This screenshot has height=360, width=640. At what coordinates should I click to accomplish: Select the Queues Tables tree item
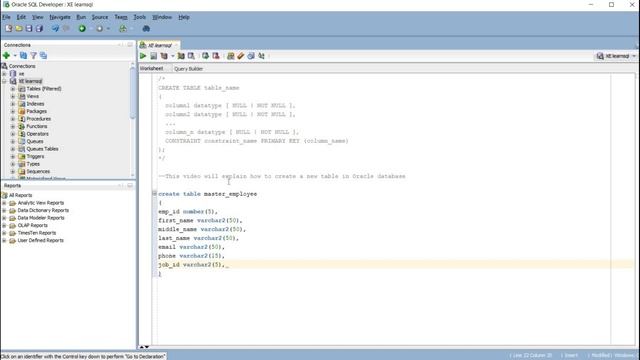point(42,149)
